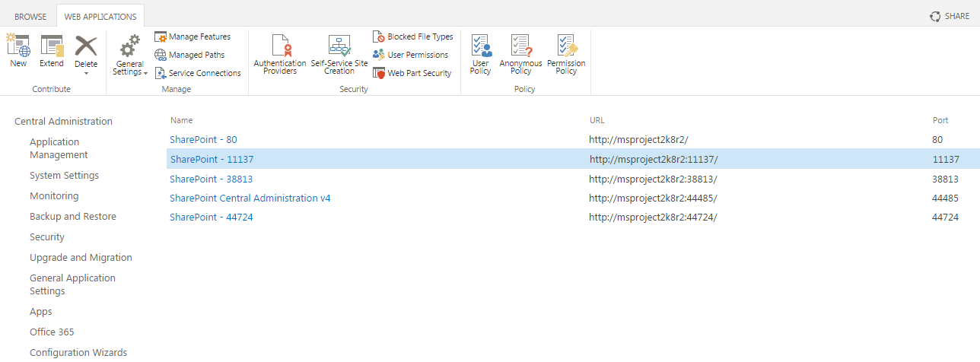Click port value 44485
Image resolution: width=980 pixels, height=362 pixels.
(x=945, y=198)
